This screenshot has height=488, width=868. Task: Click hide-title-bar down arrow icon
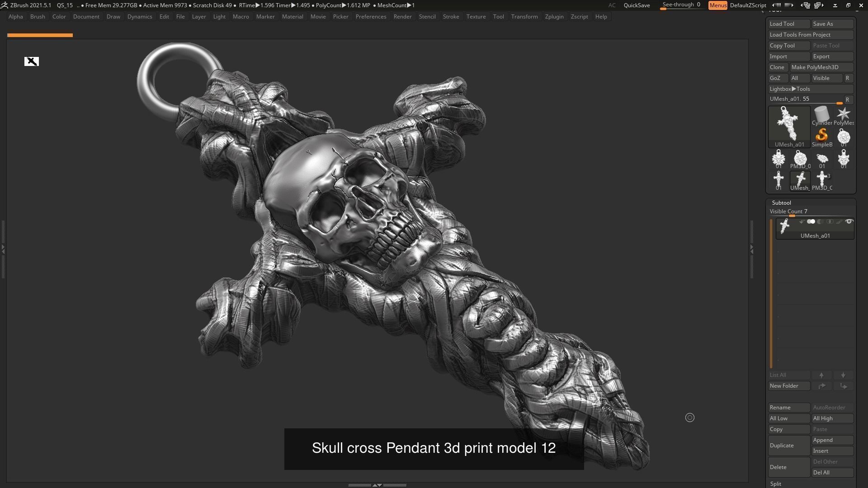pos(835,5)
